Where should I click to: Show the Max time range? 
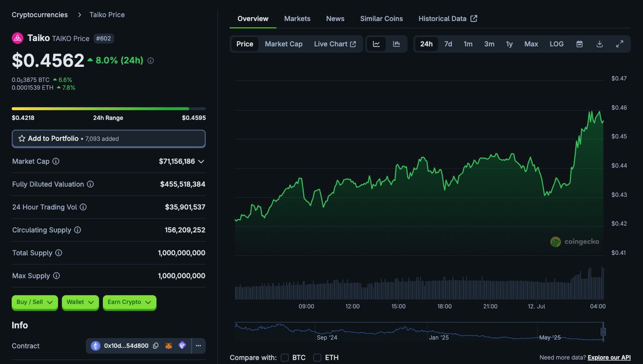[531, 44]
